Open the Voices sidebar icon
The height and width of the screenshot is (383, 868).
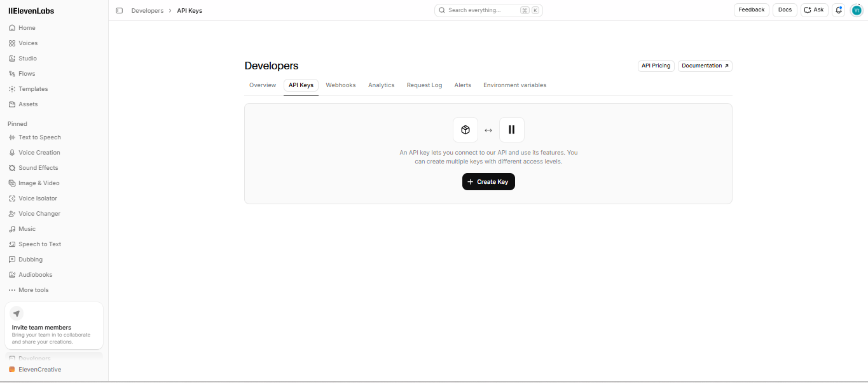coord(12,43)
